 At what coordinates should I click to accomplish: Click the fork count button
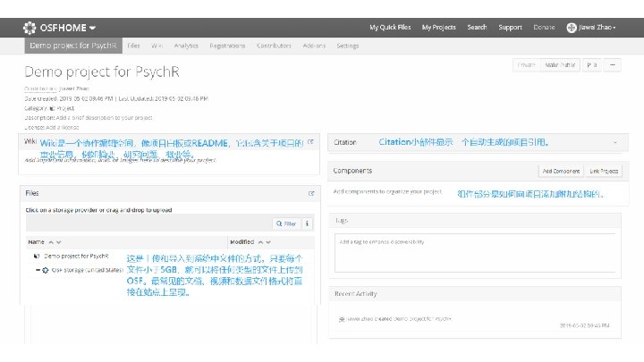click(x=592, y=65)
